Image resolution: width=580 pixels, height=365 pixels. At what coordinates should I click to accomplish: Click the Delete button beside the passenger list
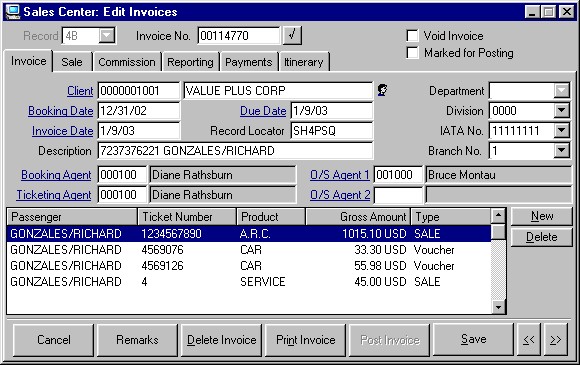coord(542,237)
